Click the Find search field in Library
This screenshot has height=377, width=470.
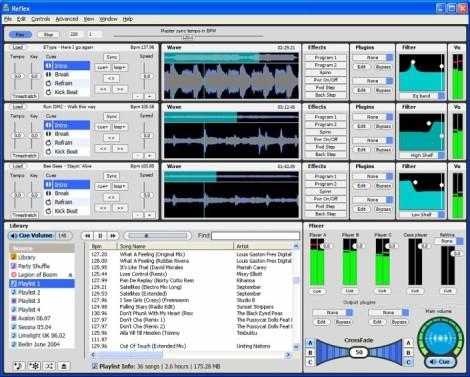point(255,236)
